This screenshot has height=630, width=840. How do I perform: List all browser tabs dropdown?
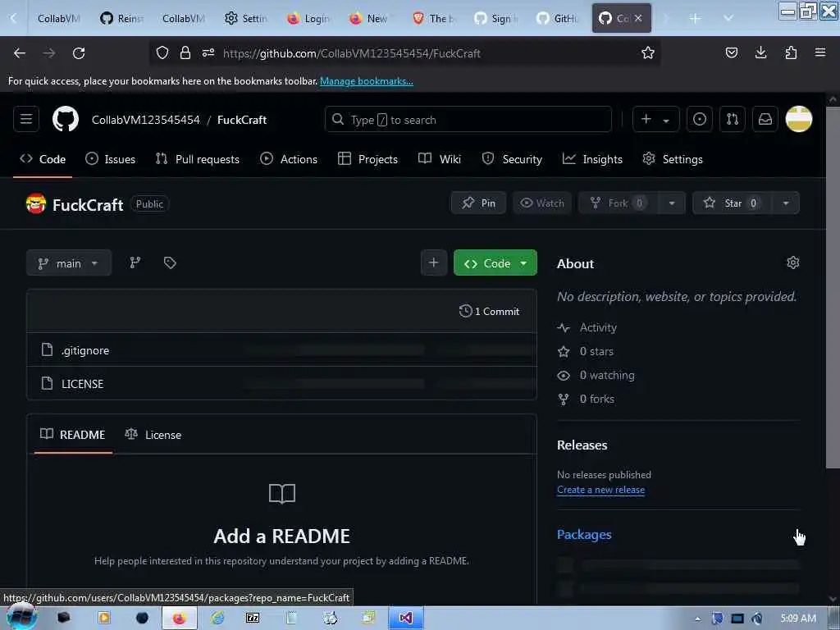pyautogui.click(x=728, y=18)
